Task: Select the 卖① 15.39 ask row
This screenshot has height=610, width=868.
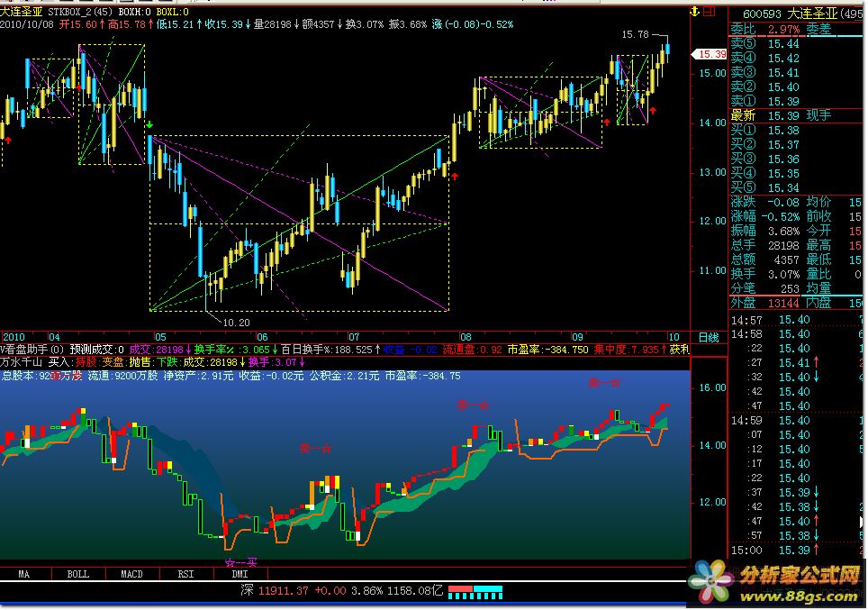Action: 764,101
